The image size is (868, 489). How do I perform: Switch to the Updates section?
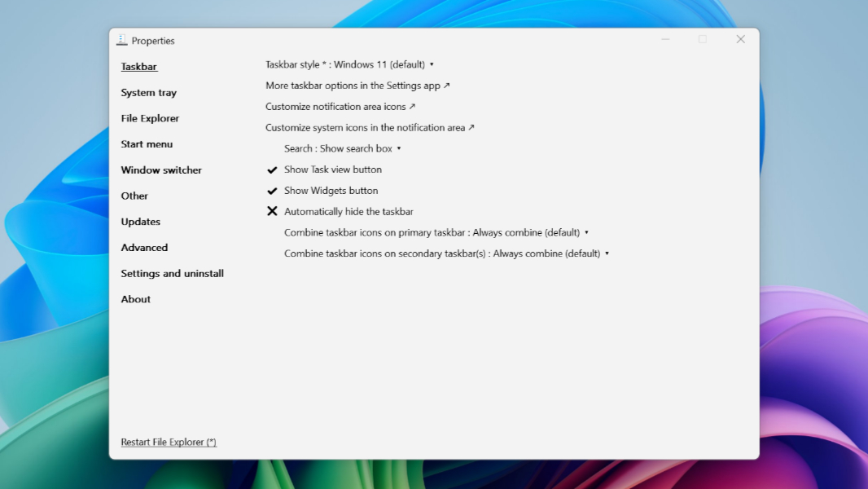tap(140, 222)
